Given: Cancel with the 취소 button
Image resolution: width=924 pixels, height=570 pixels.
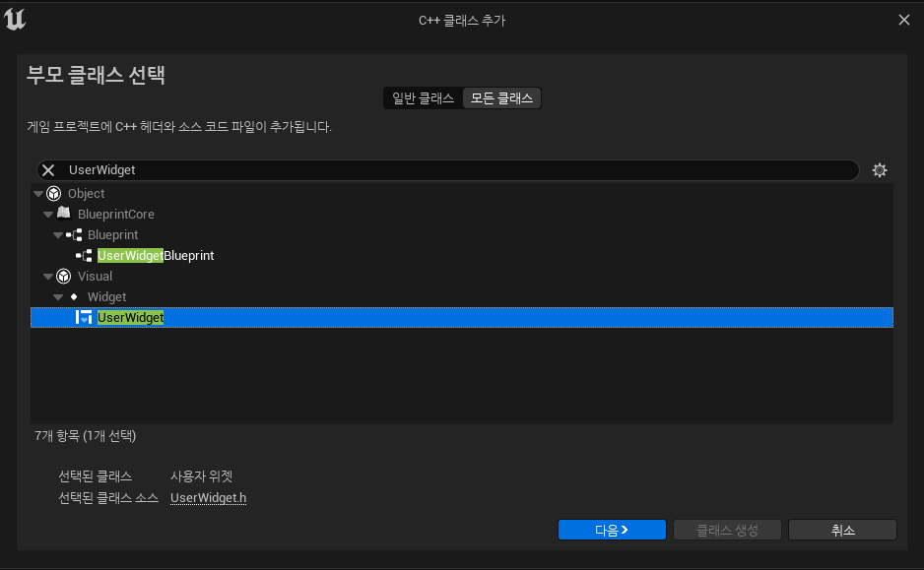Looking at the screenshot, I should [842, 530].
